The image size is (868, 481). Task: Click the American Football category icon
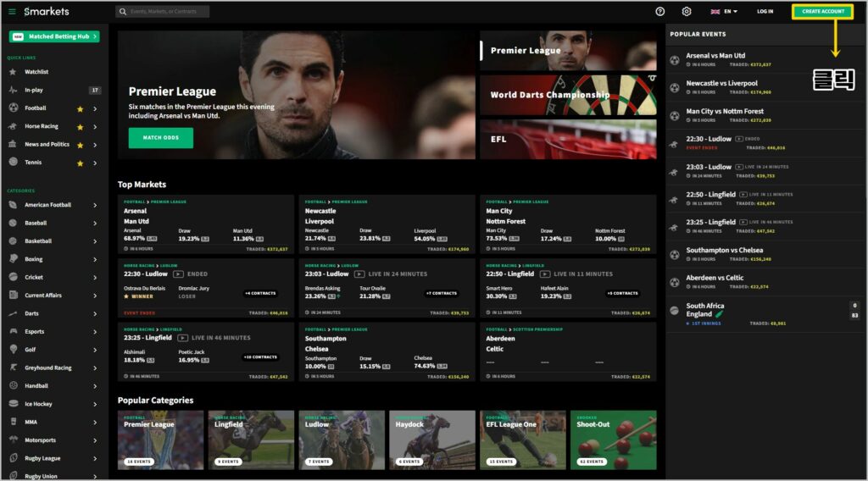click(14, 205)
